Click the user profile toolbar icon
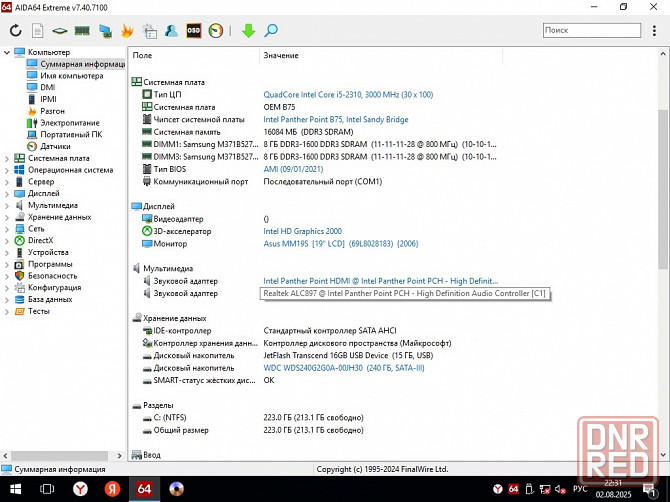 pos(171,30)
